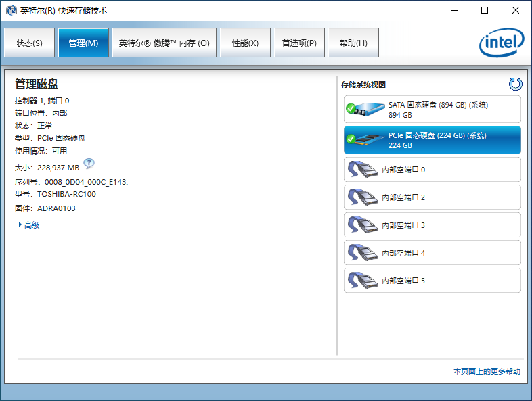The height and width of the screenshot is (401, 532).
Task: Click the size value 228,937 MB
Action: [x=58, y=168]
